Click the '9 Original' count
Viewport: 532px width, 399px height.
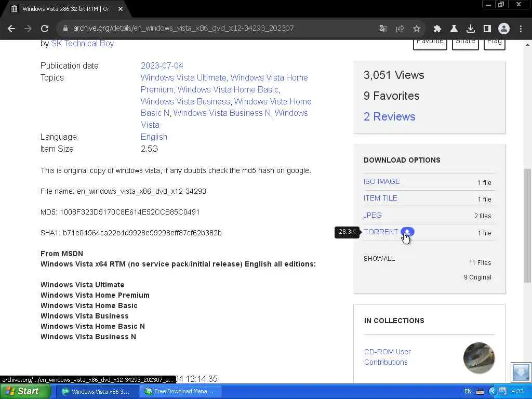click(x=477, y=277)
